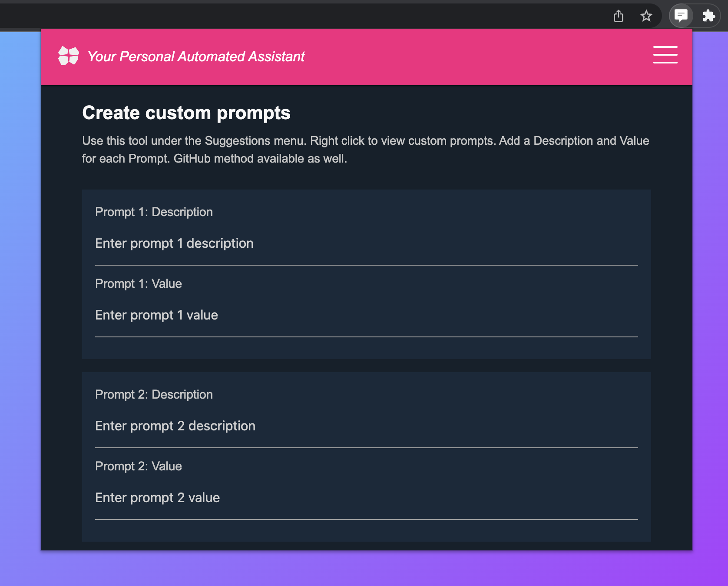Click the instruction text mentioning GitHub method
Viewport: 728px width, 586px height.
tap(366, 150)
